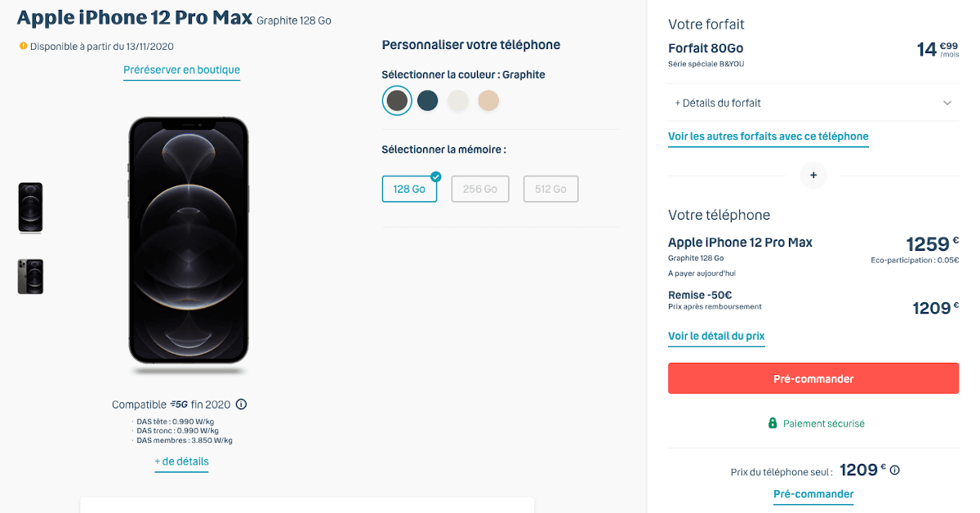
Task: Click the second phone thumbnail on the left
Action: click(30, 276)
